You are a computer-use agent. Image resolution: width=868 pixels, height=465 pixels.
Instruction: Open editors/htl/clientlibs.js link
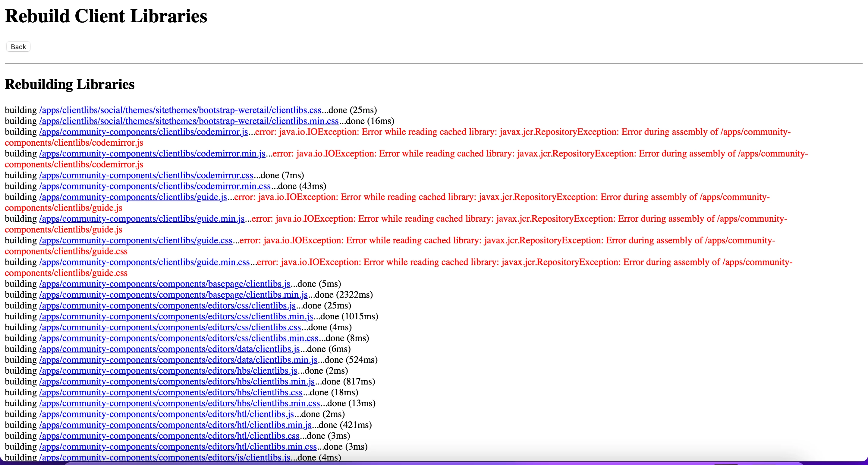point(166,414)
